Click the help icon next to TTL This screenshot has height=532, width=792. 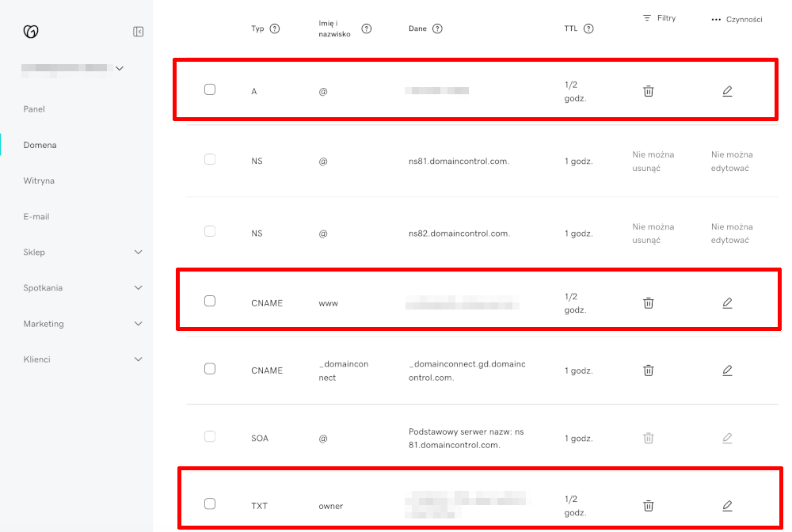point(589,29)
